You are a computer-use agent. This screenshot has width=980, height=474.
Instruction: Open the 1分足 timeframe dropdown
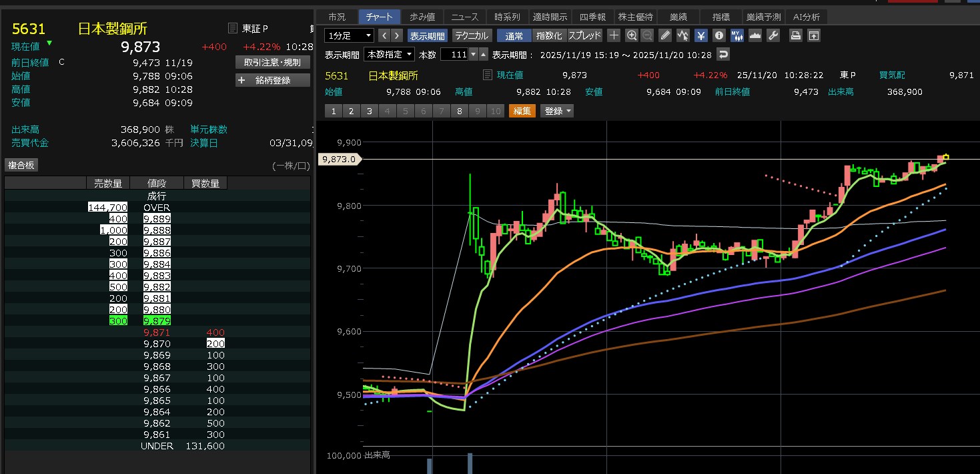click(349, 35)
